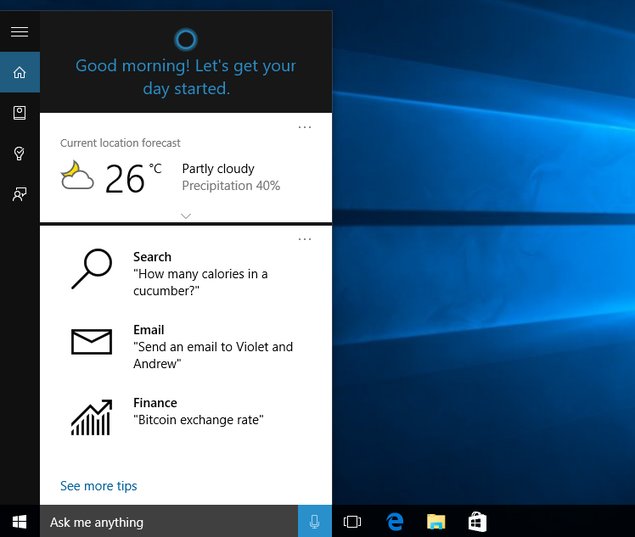635x537 pixels.
Task: Click See more tips link
Action: (98, 486)
